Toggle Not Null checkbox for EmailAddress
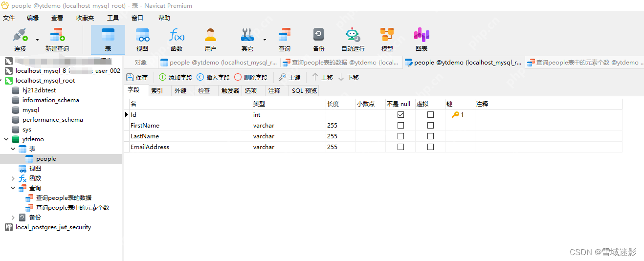 pyautogui.click(x=401, y=147)
